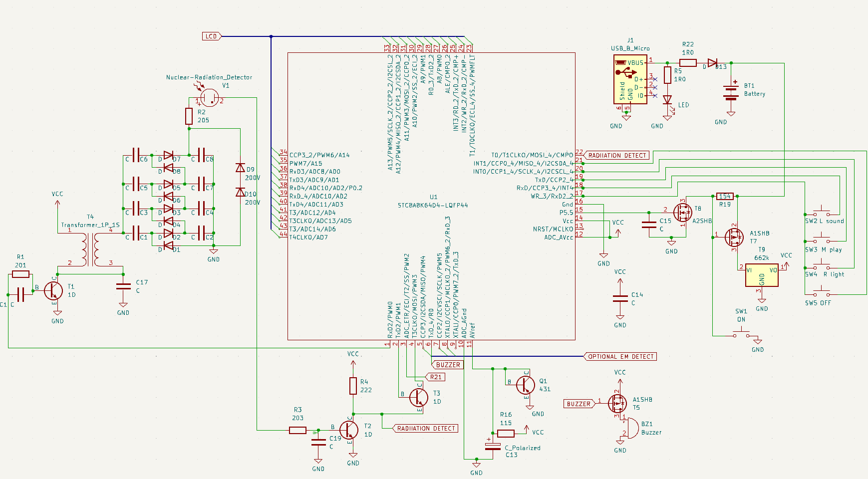The height and width of the screenshot is (479, 868).
Task: Click the OPTIONAL EM DETECT label
Action: click(x=620, y=356)
